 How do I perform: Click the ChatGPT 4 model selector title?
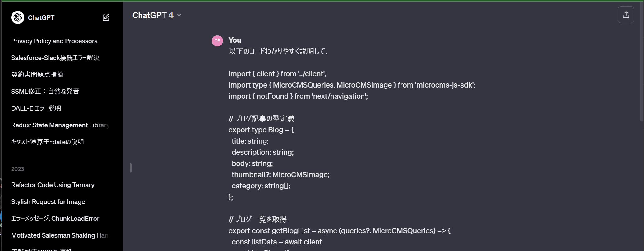click(153, 15)
